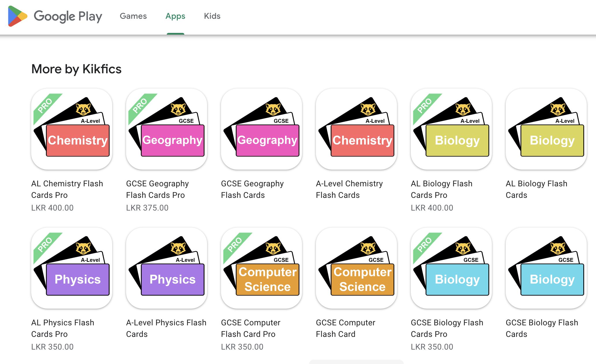This screenshot has height=364, width=596.
Task: Click 'A-Level Physics Flash Cards' title
Action: pyautogui.click(x=166, y=328)
